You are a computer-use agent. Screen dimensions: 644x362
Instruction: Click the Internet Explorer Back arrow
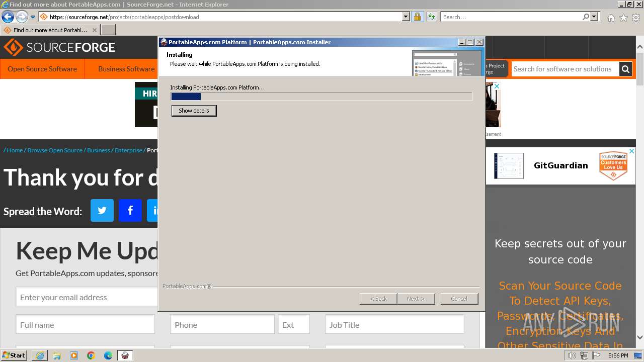[8, 17]
